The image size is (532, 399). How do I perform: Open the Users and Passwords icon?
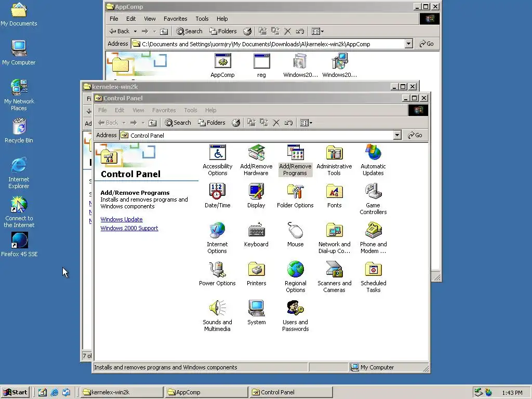(295, 315)
